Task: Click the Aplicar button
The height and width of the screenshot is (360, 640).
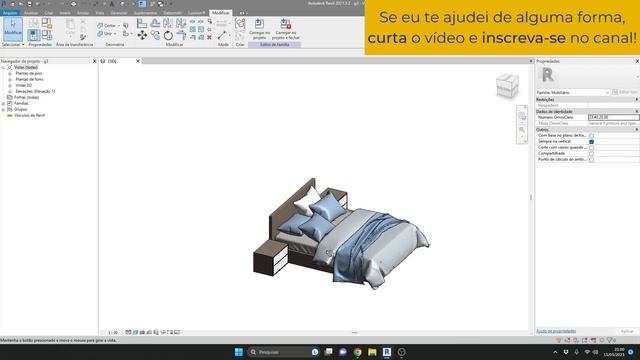Action: (x=627, y=331)
